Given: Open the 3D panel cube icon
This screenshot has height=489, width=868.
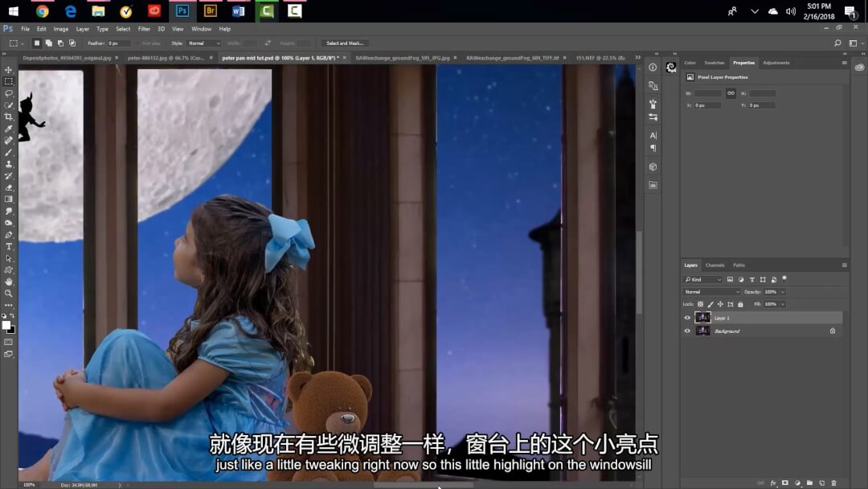Looking at the screenshot, I should click(653, 166).
